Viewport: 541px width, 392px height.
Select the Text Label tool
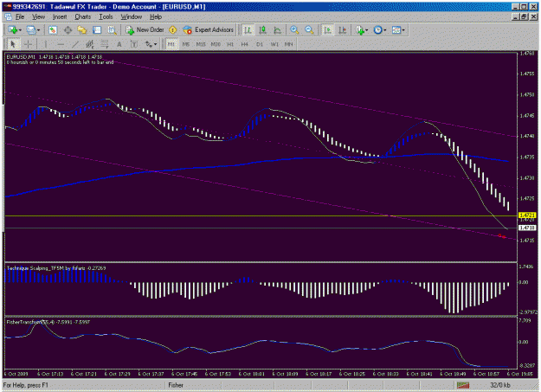click(x=134, y=44)
